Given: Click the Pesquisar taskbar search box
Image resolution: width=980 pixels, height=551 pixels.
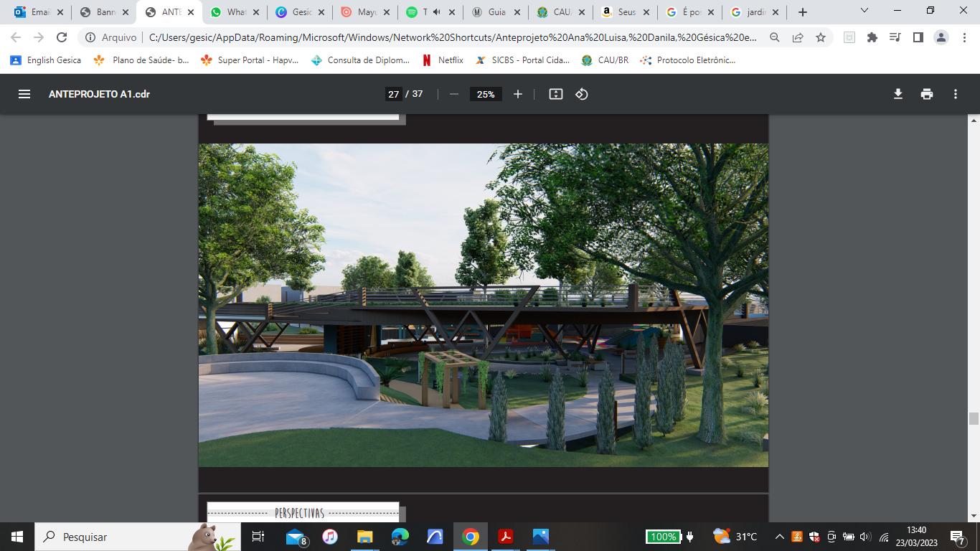Looking at the screenshot, I should [x=138, y=537].
